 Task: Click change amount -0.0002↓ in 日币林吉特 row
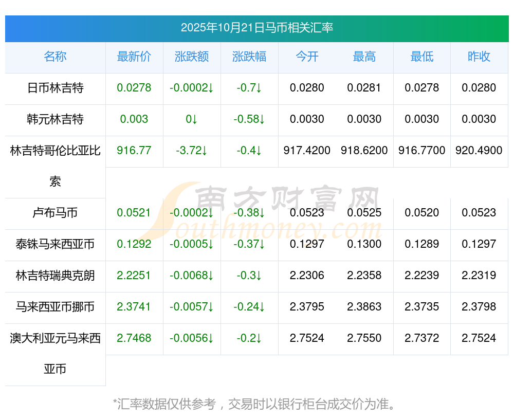(x=192, y=88)
